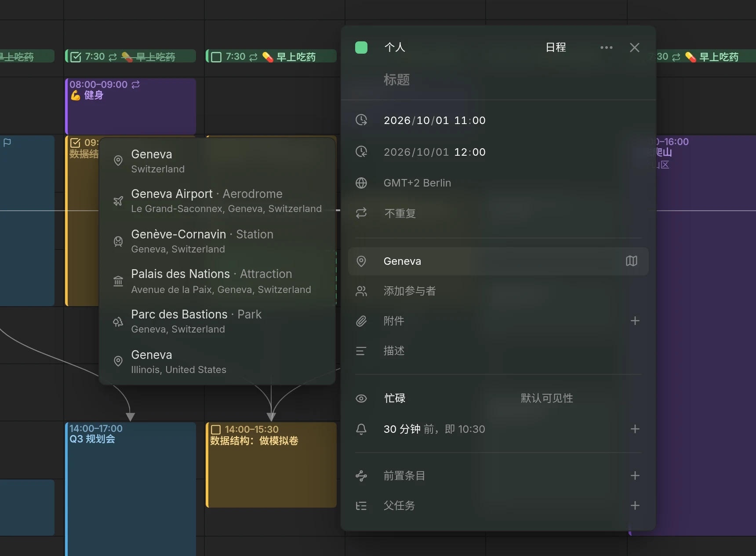Select Geneva Airport Aerodrome suggestion
Viewport: 756px width, 556px height.
pos(218,201)
